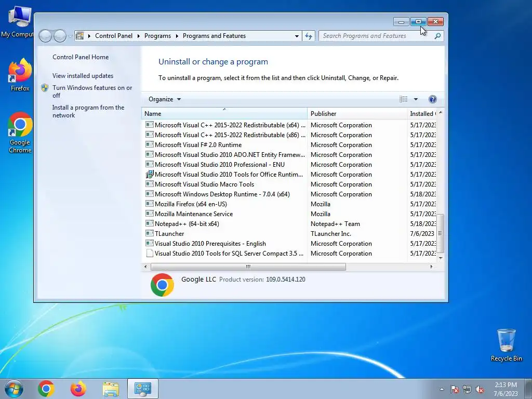Click the shield icon for Windows features

pos(45,88)
